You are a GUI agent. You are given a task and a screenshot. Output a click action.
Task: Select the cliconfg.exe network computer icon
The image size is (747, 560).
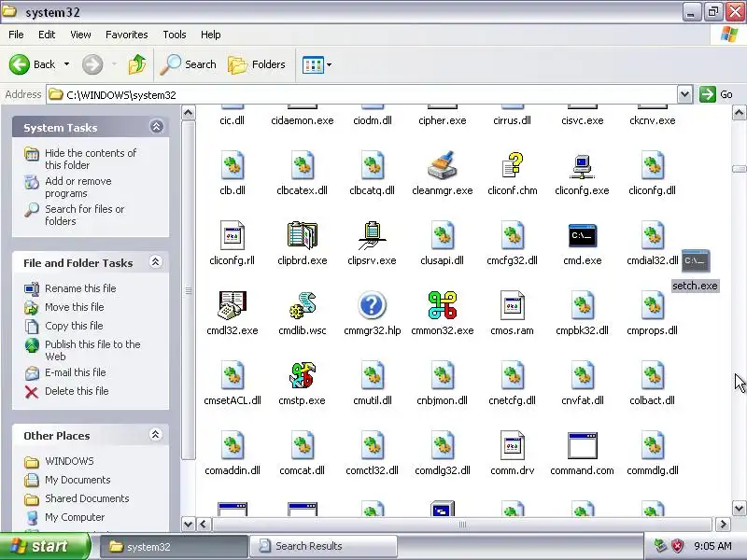pos(582,166)
